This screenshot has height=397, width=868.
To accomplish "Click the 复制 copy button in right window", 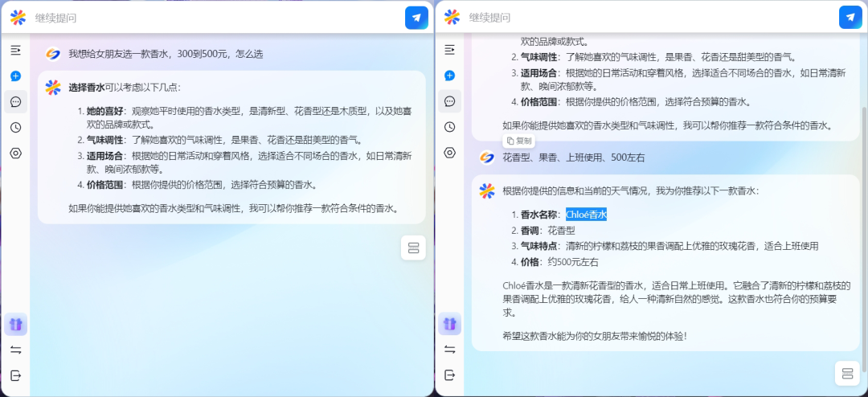I will pos(518,141).
